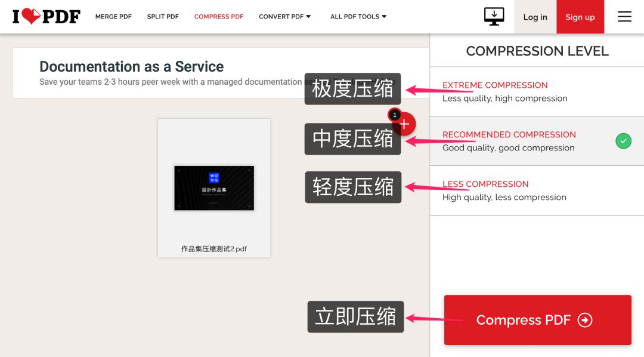
Task: Click the file name 作品集压缩测试2.pdf
Action: point(214,249)
